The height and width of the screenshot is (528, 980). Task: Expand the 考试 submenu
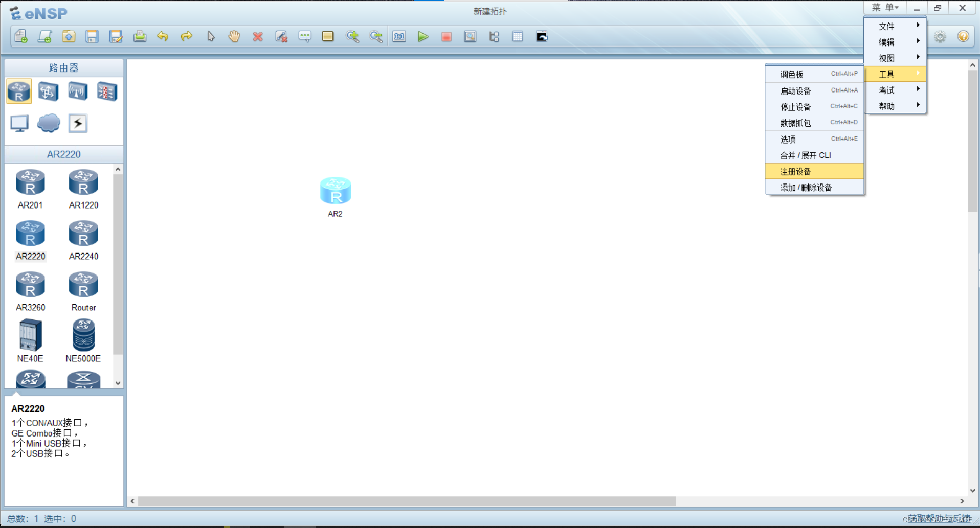click(896, 90)
